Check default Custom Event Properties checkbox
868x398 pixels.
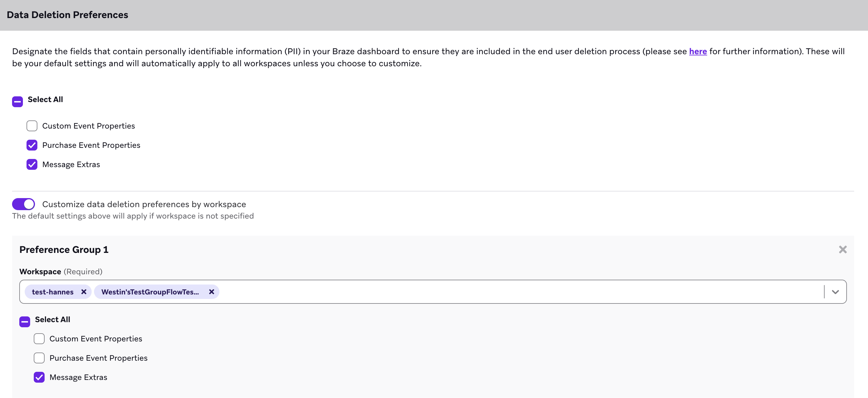coord(32,126)
